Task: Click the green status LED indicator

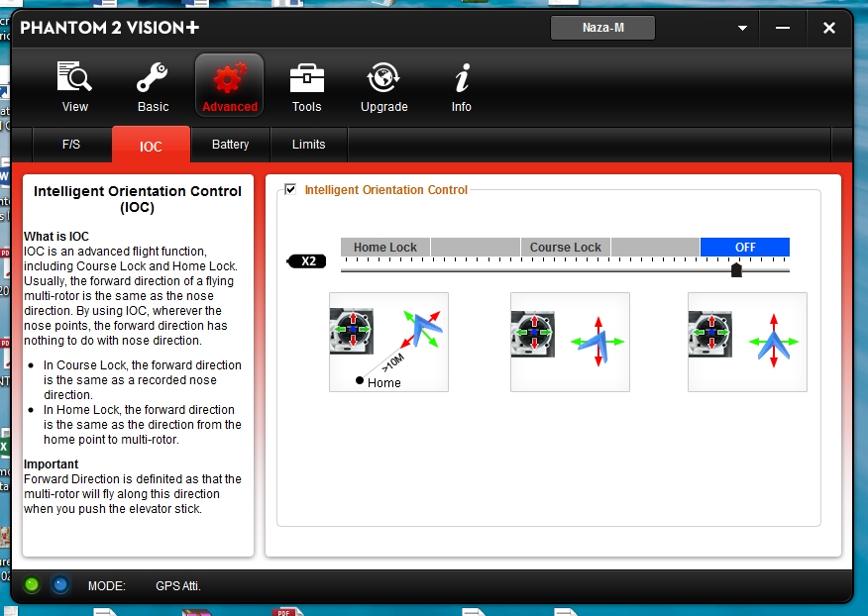Action: tap(32, 584)
